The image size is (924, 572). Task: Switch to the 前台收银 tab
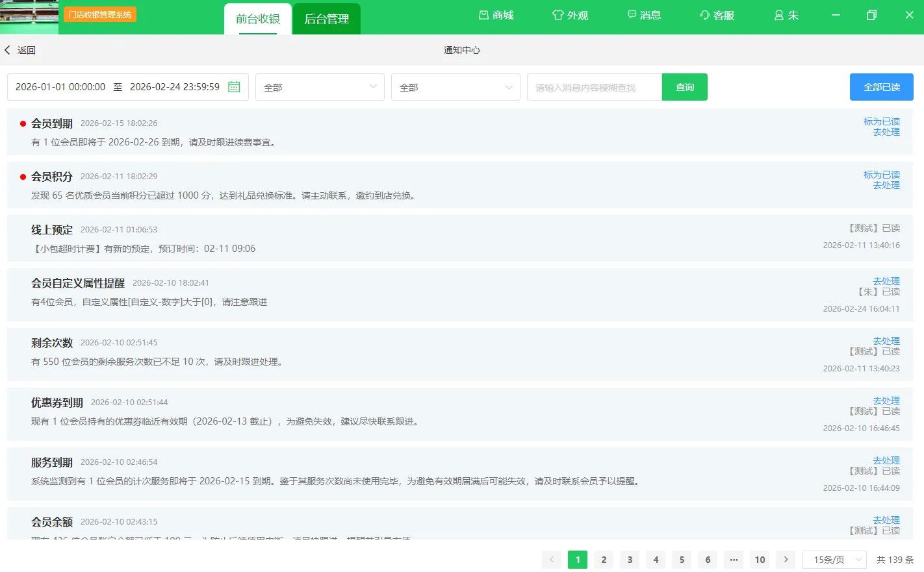(258, 19)
